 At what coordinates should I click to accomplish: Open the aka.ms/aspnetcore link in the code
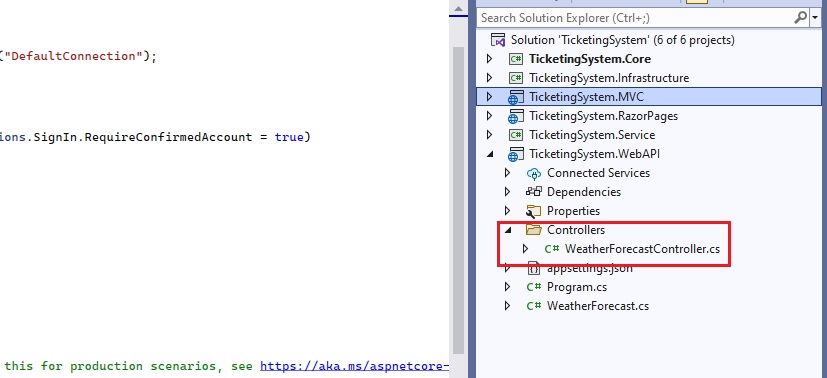pyautogui.click(x=354, y=366)
